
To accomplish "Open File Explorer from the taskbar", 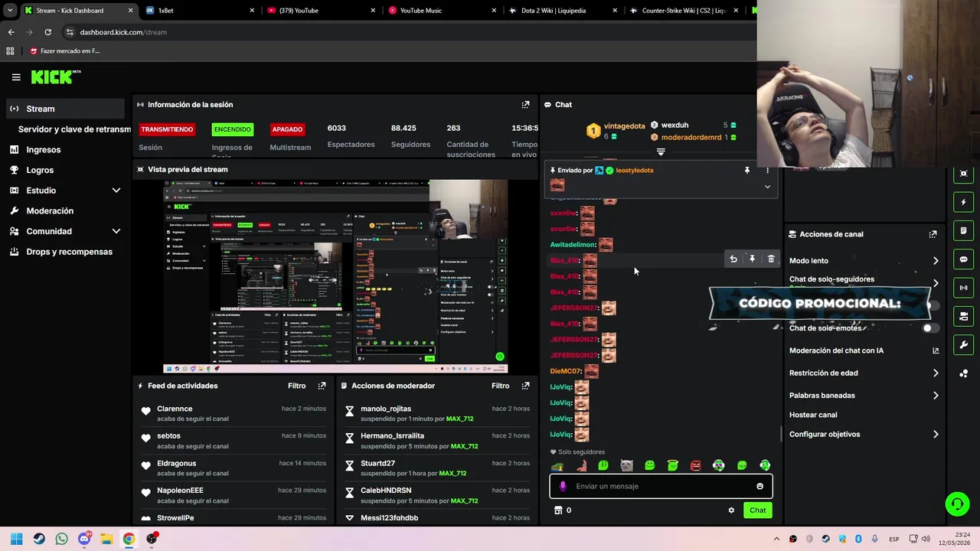I will tap(106, 539).
